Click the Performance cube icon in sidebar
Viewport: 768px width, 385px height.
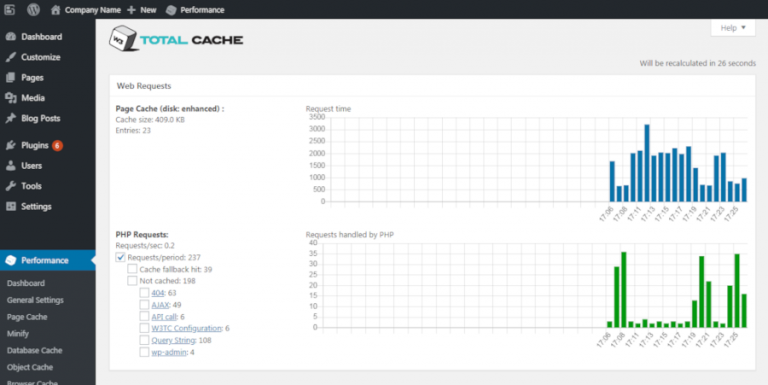click(11, 260)
